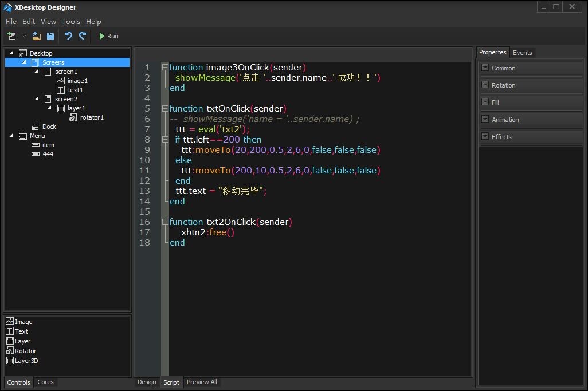
Task: Select the 'rotator1' tree label
Action: coord(92,117)
